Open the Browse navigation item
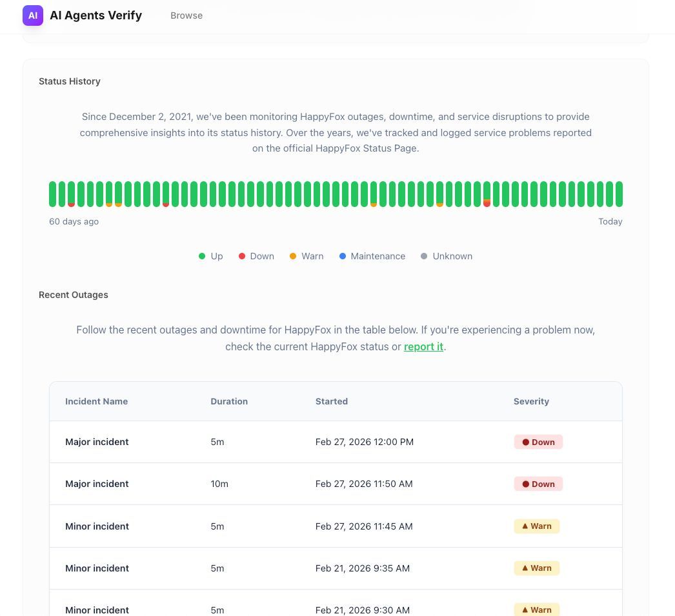The image size is (675, 616). point(186,15)
